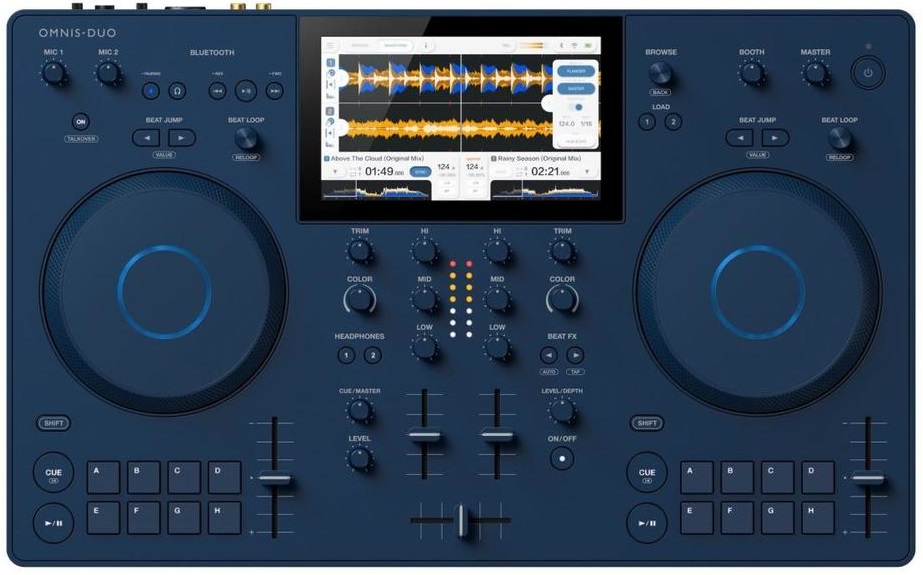
Task: Tap the Bluetooth headphones cue button
Action: coord(177,91)
